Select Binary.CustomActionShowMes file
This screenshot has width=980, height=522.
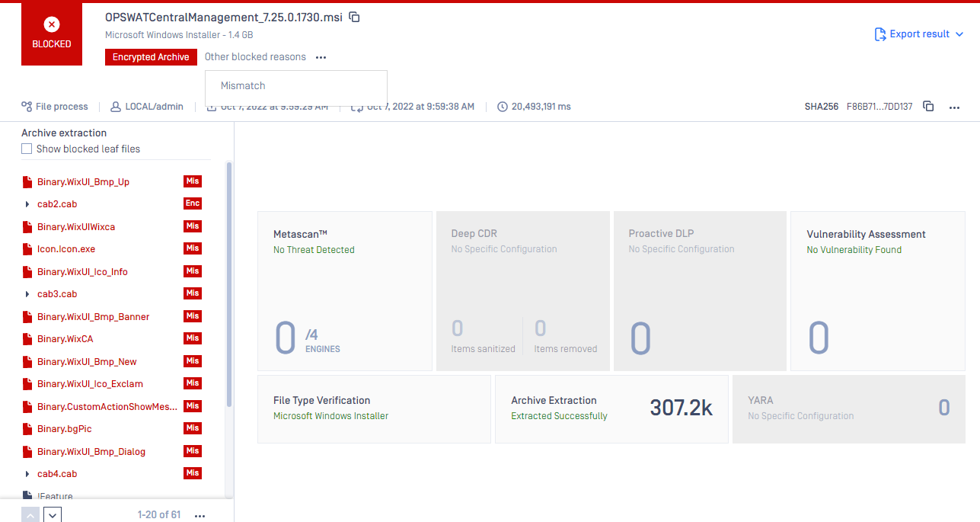(107, 407)
